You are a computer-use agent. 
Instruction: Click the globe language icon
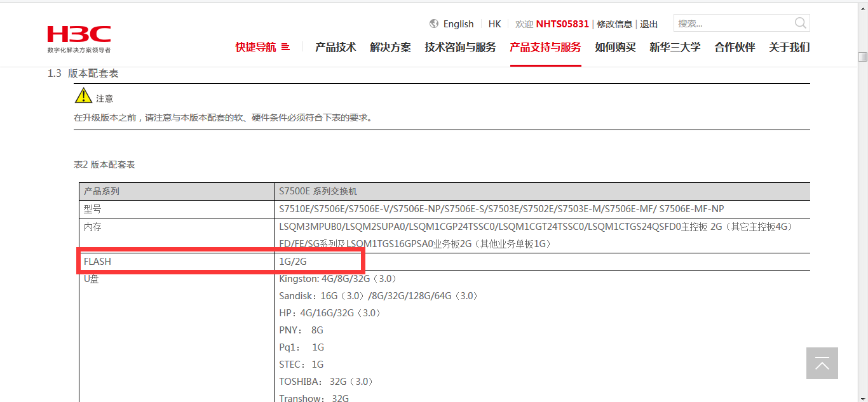click(434, 23)
